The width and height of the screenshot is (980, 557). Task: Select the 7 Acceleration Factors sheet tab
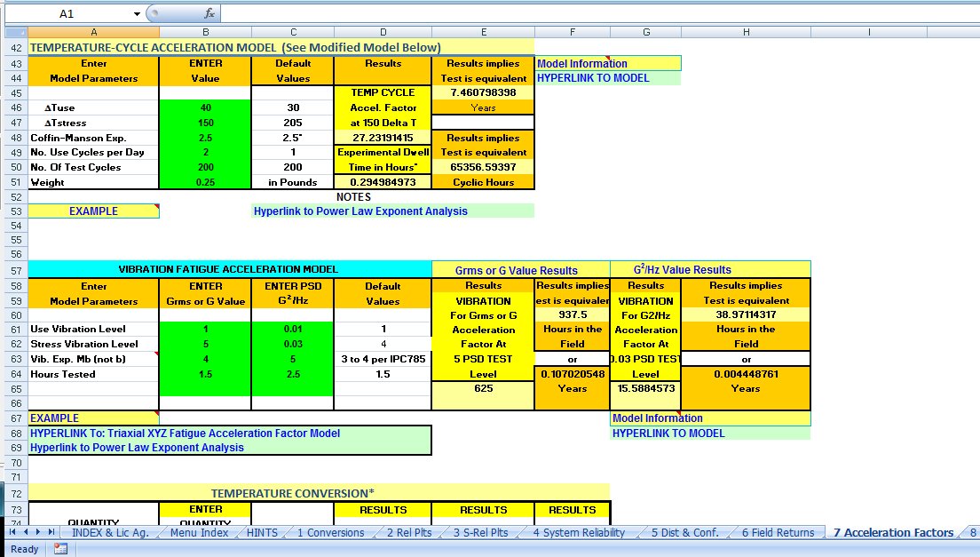[894, 533]
